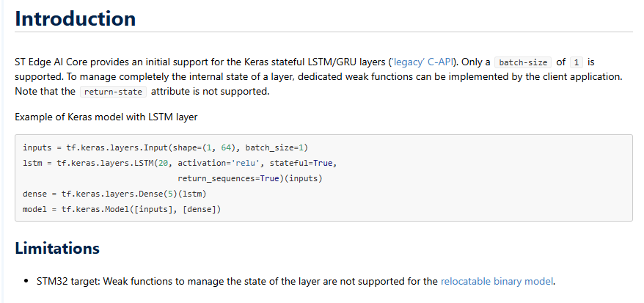Click the 'Example of Keras model' caption
The width and height of the screenshot is (644, 303).
106,117
